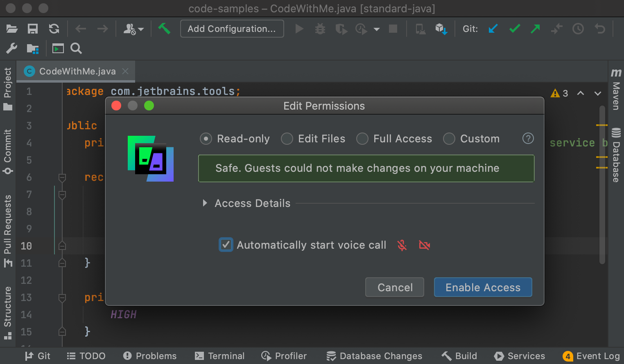
Task: Open the Terminal tool window tab
Action: coord(220,356)
